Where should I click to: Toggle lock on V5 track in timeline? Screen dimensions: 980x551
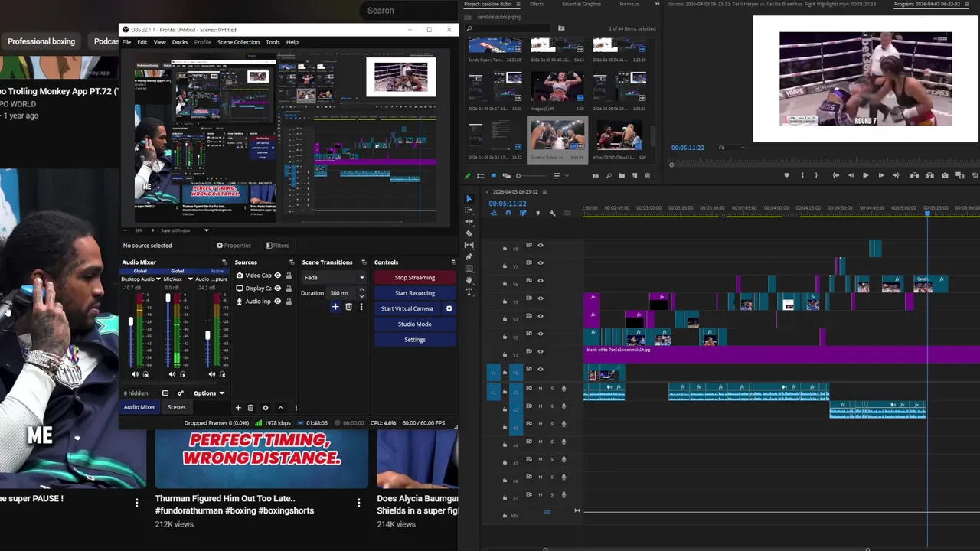[x=505, y=302]
